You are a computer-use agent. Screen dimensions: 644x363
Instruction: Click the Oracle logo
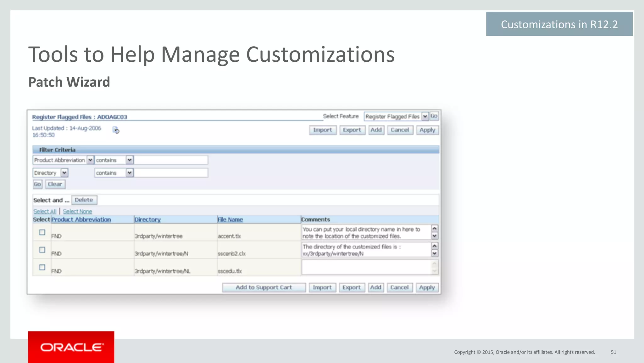[x=71, y=347]
